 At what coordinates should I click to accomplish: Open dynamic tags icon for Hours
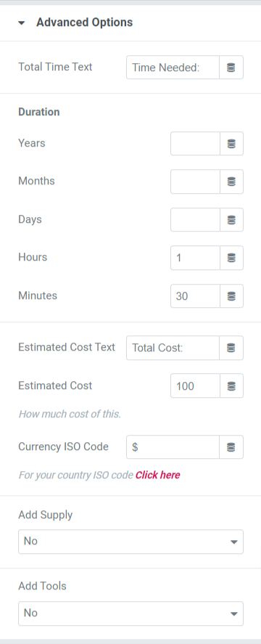(231, 258)
